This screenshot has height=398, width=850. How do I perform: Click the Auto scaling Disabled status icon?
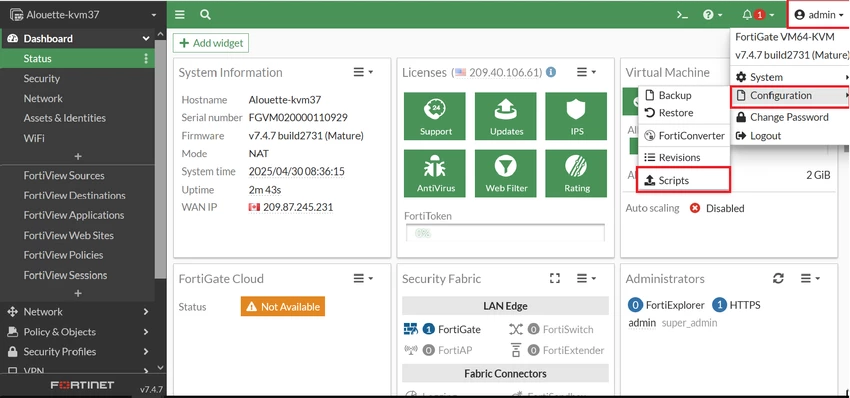(x=695, y=208)
